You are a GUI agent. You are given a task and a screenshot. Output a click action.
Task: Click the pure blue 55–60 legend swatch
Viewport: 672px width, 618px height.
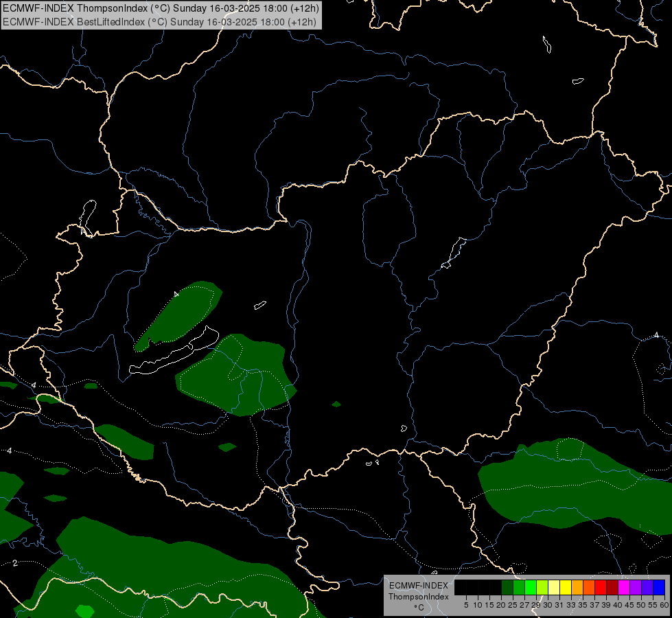coord(659,587)
